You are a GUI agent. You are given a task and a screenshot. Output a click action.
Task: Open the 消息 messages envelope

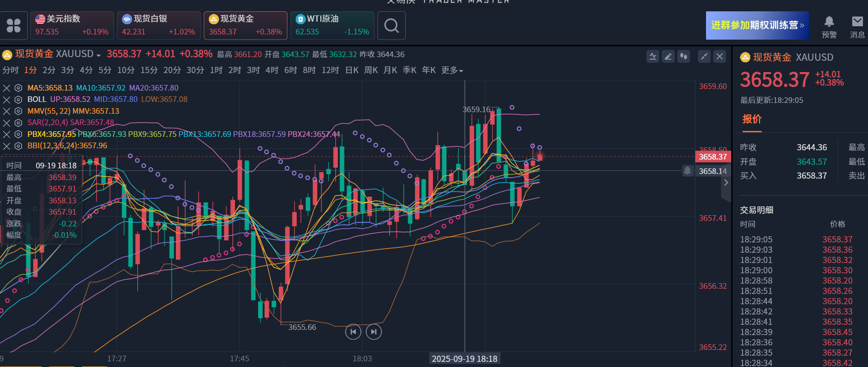[857, 27]
